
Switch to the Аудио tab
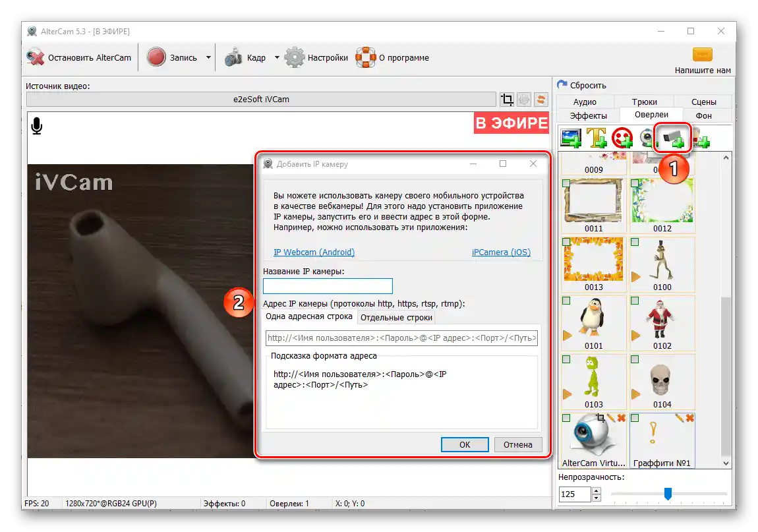point(585,102)
